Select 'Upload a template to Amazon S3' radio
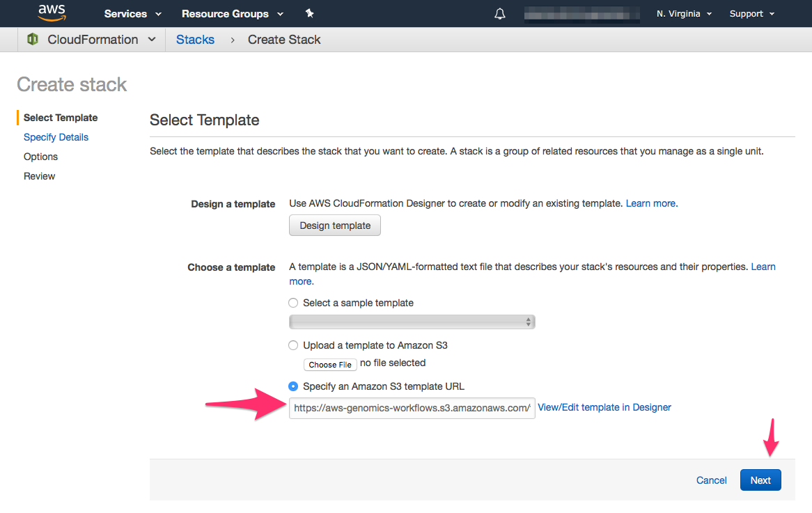The image size is (812, 513). pyautogui.click(x=293, y=345)
